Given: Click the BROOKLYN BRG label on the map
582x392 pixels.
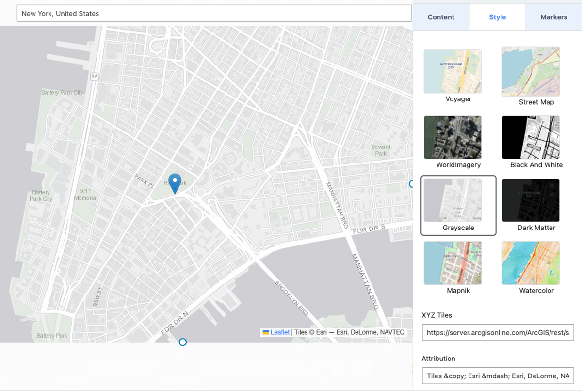Looking at the screenshot, I should click(291, 297).
